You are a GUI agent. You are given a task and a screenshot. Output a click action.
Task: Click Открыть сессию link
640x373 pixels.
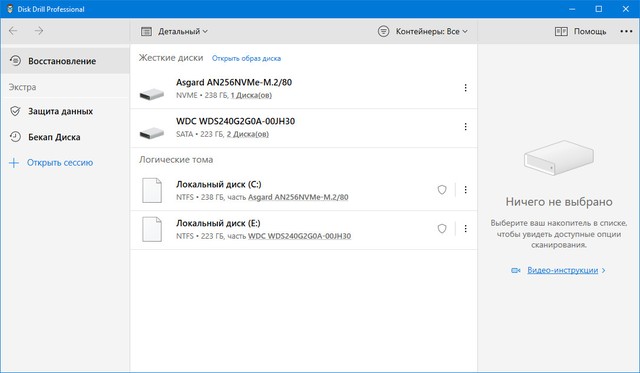click(60, 163)
